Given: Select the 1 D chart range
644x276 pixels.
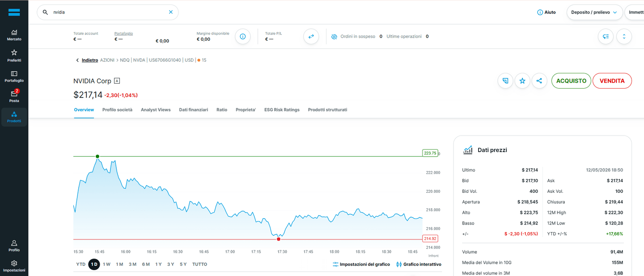Looking at the screenshot, I should (94, 264).
